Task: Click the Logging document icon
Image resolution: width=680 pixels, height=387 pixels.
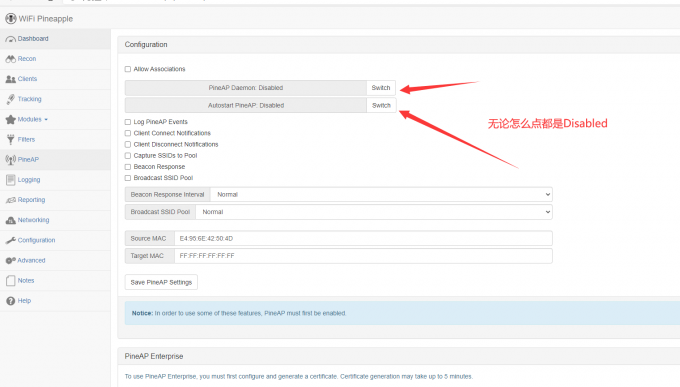Action: click(x=10, y=180)
